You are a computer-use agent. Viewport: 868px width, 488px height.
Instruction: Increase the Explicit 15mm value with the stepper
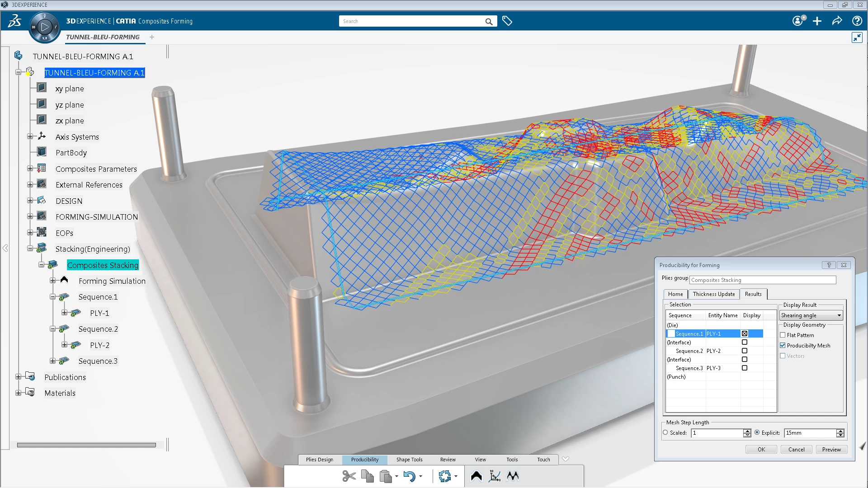(840, 431)
